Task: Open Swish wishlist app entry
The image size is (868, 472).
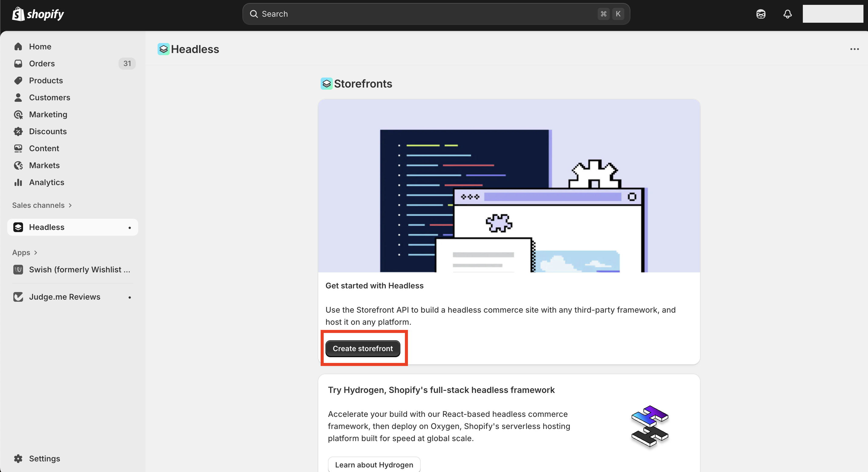Action: coord(79,270)
